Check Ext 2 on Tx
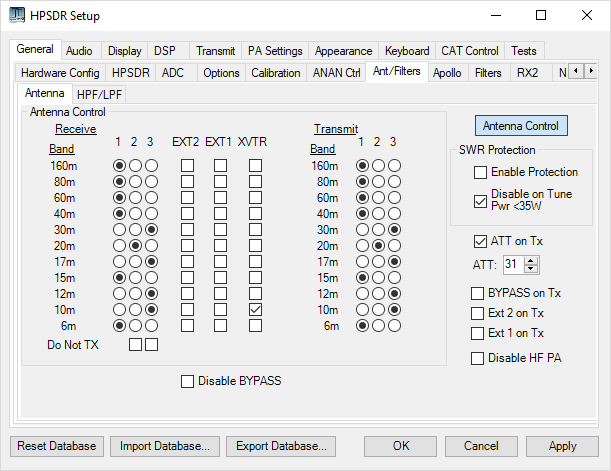Image resolution: width=611 pixels, height=471 pixels. coord(477,313)
